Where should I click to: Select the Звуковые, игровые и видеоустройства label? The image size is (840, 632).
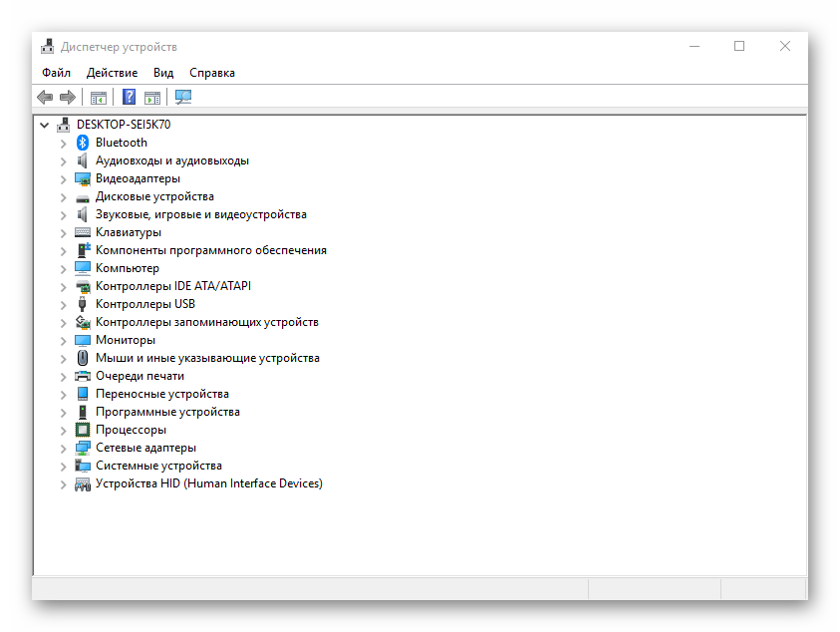201,214
